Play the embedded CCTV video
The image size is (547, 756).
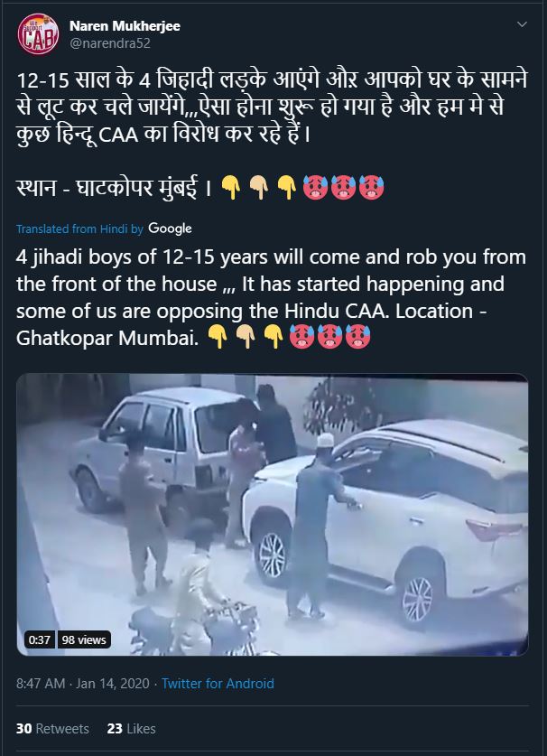(x=273, y=515)
